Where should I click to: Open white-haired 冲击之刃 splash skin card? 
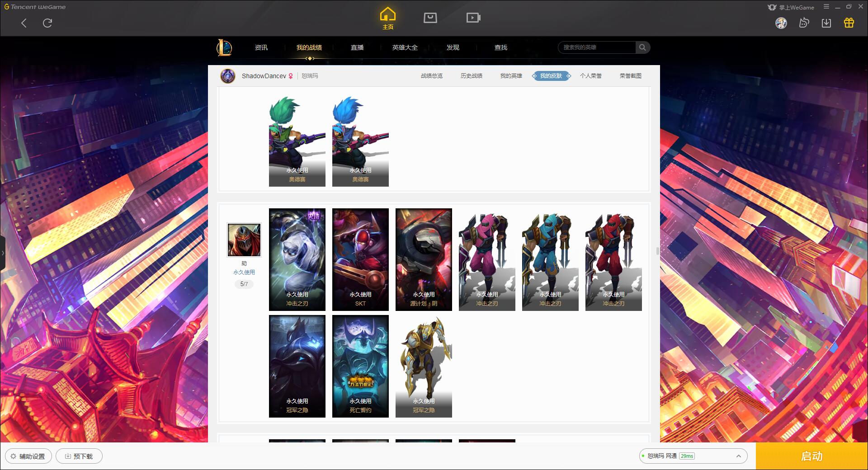tap(297, 259)
